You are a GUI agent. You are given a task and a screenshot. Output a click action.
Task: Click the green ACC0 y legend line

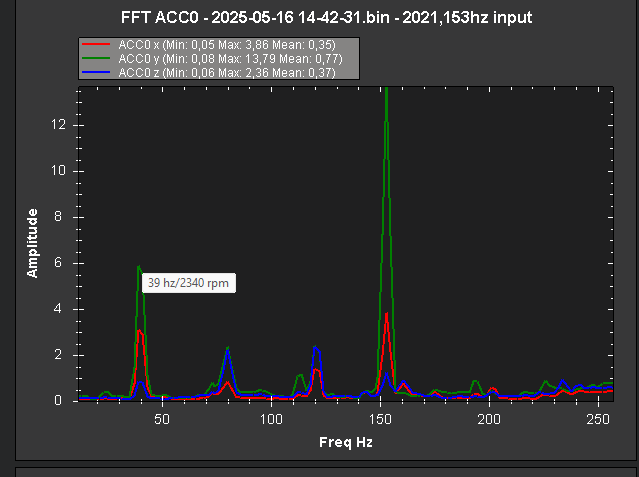(x=96, y=58)
